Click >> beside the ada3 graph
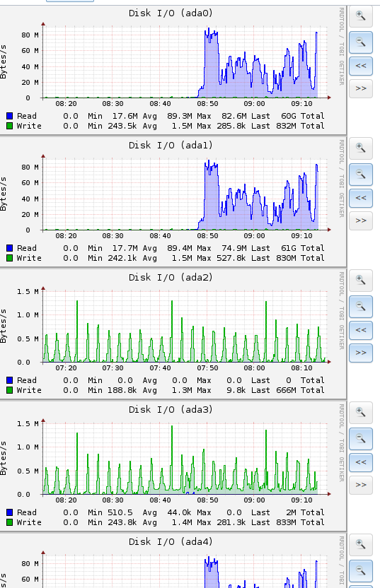The height and width of the screenshot is (588, 380). 361,485
